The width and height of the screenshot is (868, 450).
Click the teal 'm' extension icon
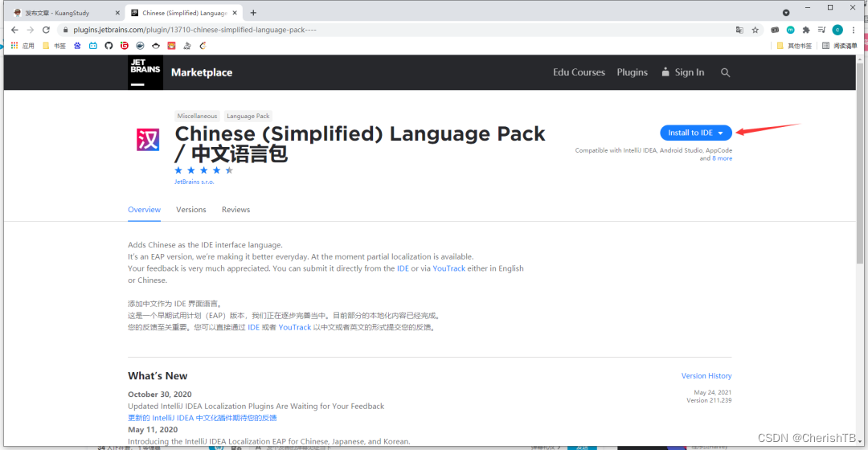pos(791,30)
